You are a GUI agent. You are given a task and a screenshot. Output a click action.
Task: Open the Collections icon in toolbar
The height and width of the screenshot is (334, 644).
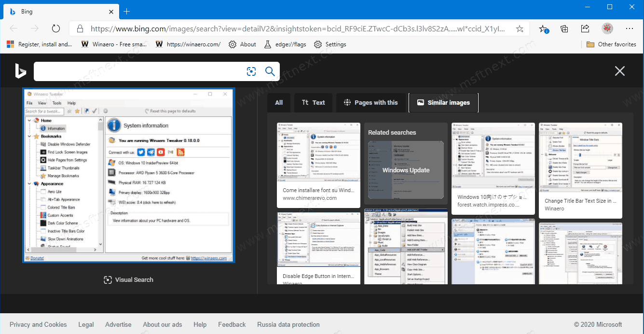pos(564,28)
